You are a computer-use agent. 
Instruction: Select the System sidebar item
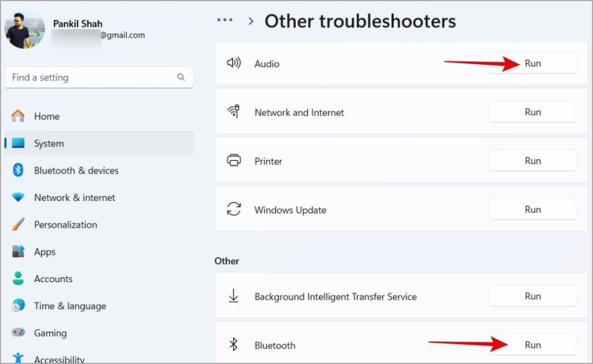tap(49, 144)
